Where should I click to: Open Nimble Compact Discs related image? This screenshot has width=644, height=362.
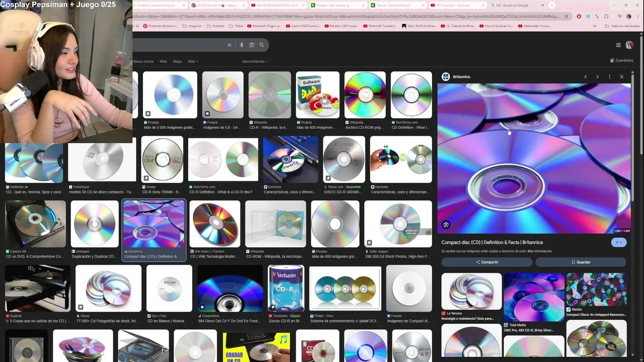coord(596,290)
